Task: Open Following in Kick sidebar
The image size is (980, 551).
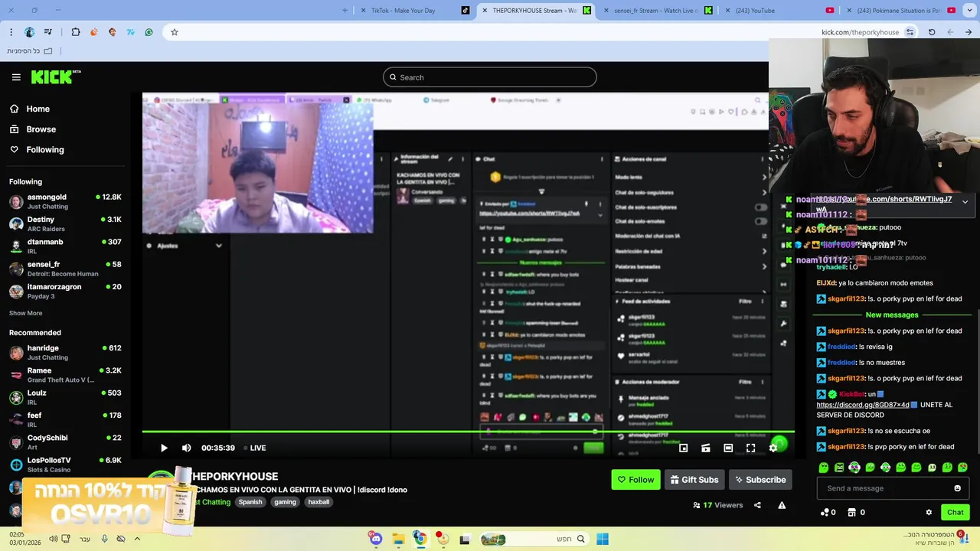Action: [x=38, y=149]
